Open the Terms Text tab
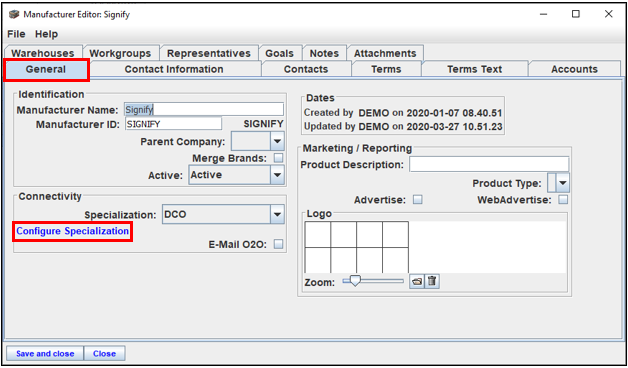628x368 pixels. (475, 69)
